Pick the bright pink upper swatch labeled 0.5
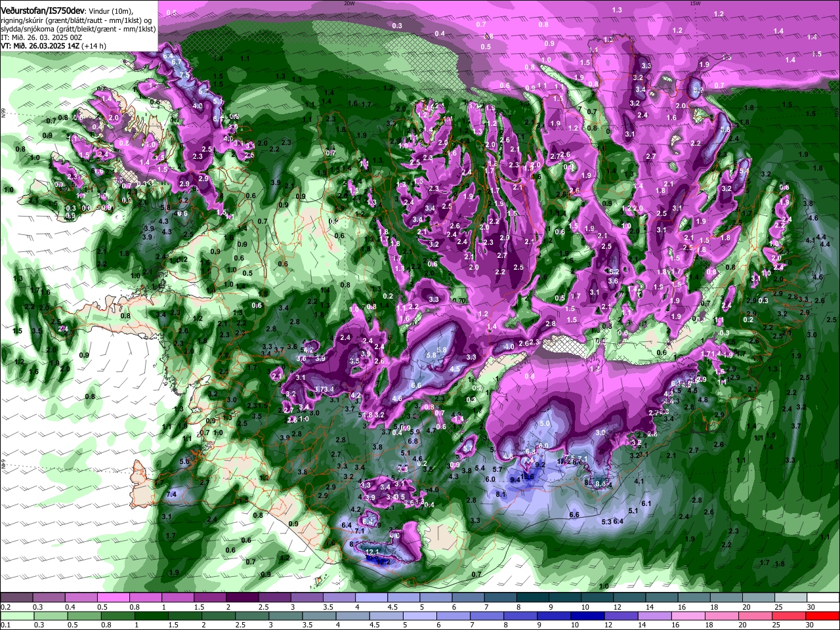Viewport: 840px width, 630px height. [x=113, y=597]
